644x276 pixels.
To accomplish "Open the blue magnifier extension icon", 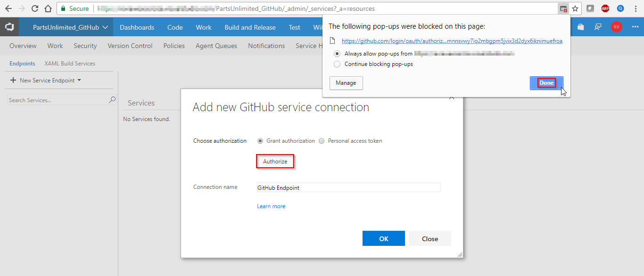I will tap(620, 8).
